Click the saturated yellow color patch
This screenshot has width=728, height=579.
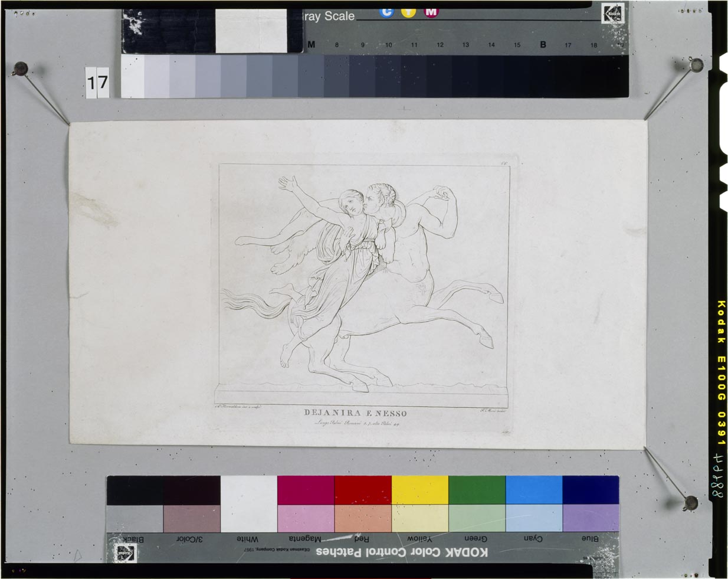[419, 490]
